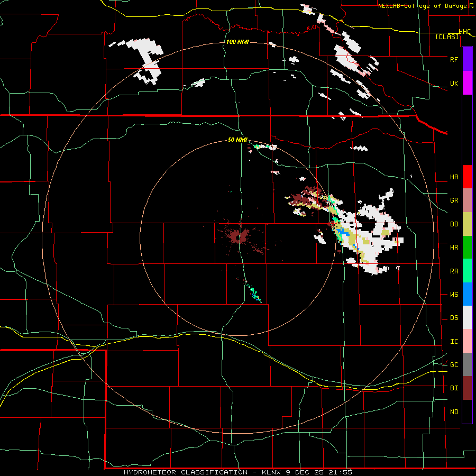Viewport: 476px width, 476px height.
Task: Click the NEXLAB-College of DuPage text
Action: coord(424,6)
